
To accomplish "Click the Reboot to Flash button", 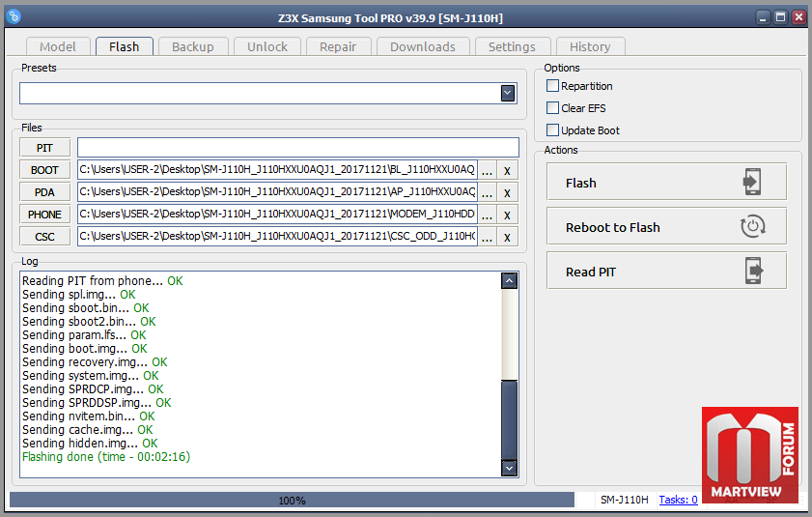I will (666, 226).
